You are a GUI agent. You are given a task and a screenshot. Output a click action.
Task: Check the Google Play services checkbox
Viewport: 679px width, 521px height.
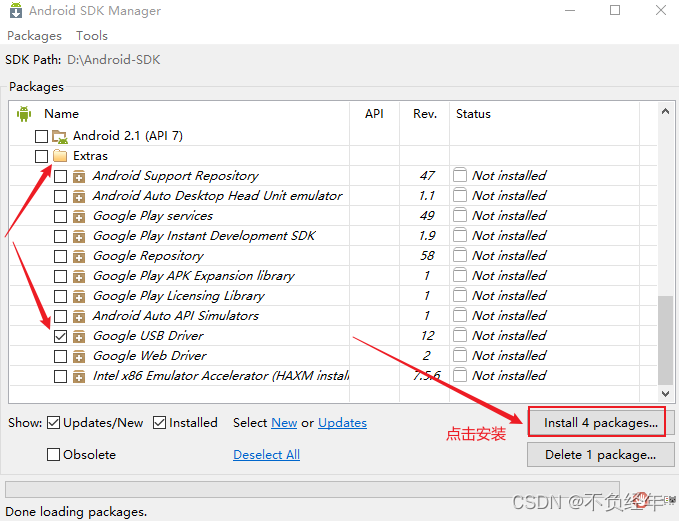click(x=61, y=216)
